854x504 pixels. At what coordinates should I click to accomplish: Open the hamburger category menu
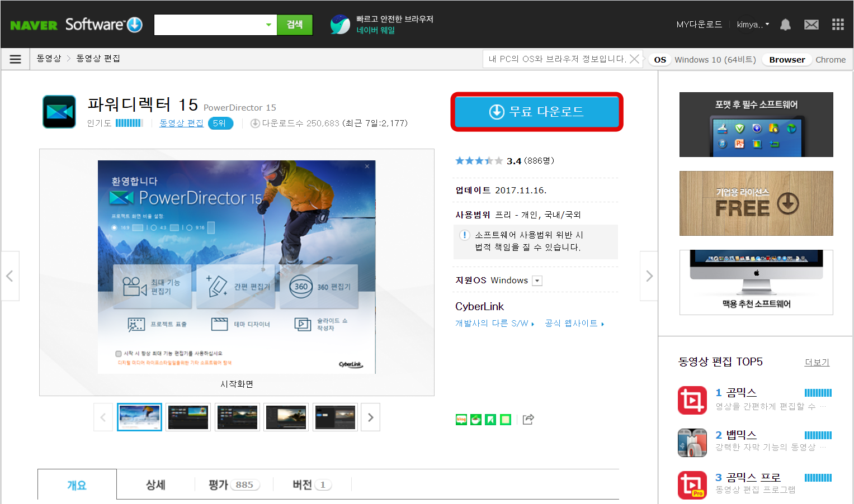click(15, 59)
